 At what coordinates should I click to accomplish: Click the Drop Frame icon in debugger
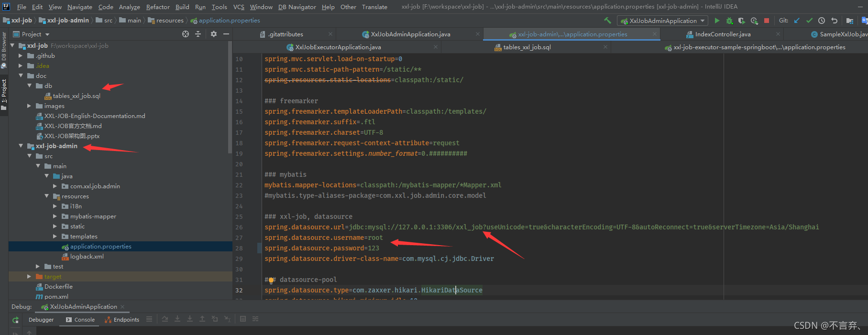(x=215, y=319)
